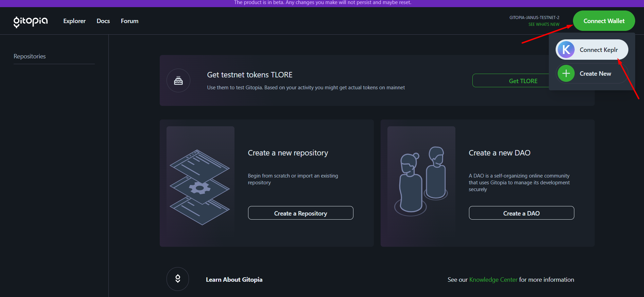
Task: Open the Docs page
Action: coord(103,21)
